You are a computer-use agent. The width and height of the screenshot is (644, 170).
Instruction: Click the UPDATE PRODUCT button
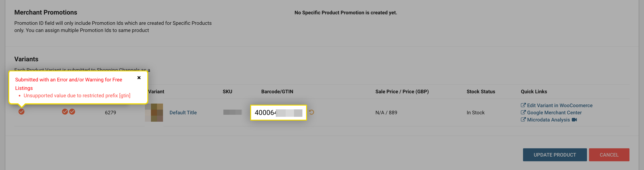(555, 155)
